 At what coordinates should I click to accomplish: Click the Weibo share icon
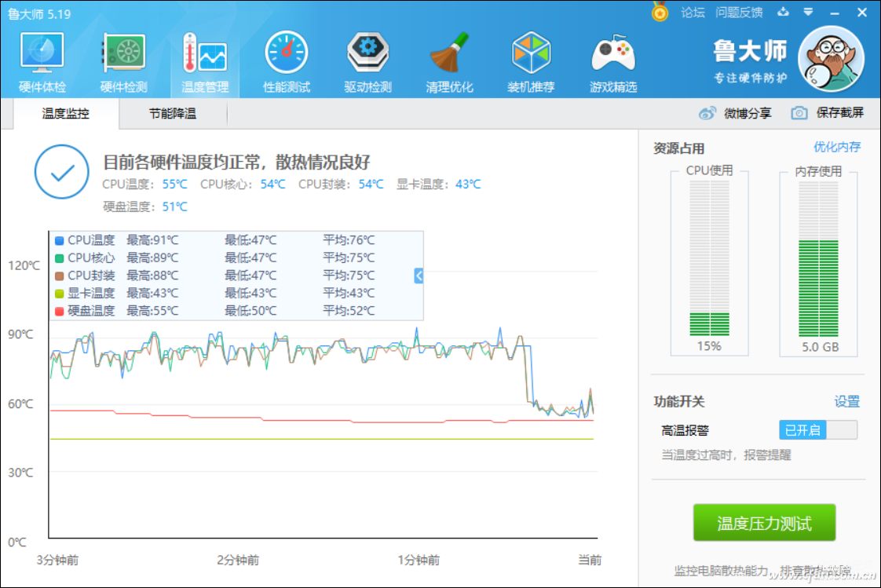(x=707, y=114)
